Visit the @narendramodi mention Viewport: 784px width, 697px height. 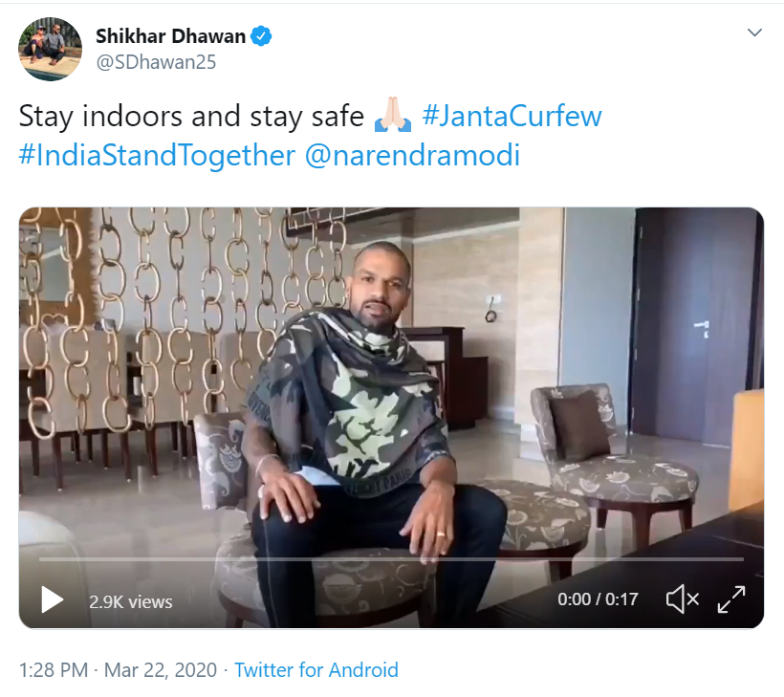coord(412,155)
